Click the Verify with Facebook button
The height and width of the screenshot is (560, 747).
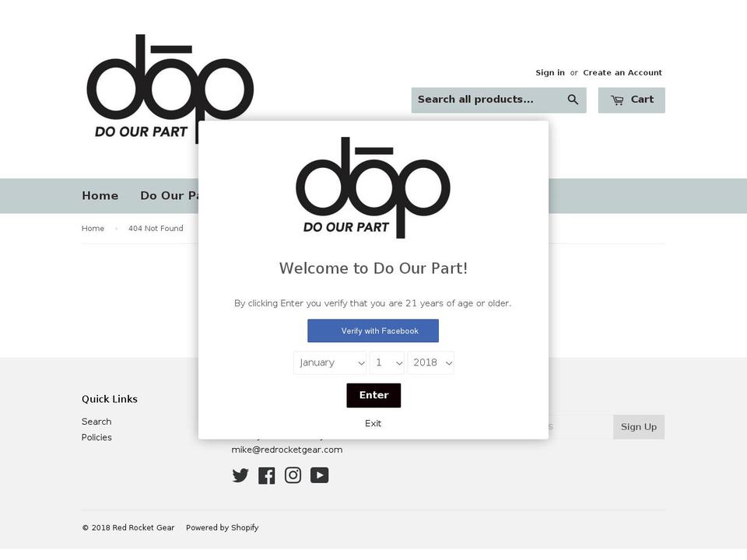(373, 331)
